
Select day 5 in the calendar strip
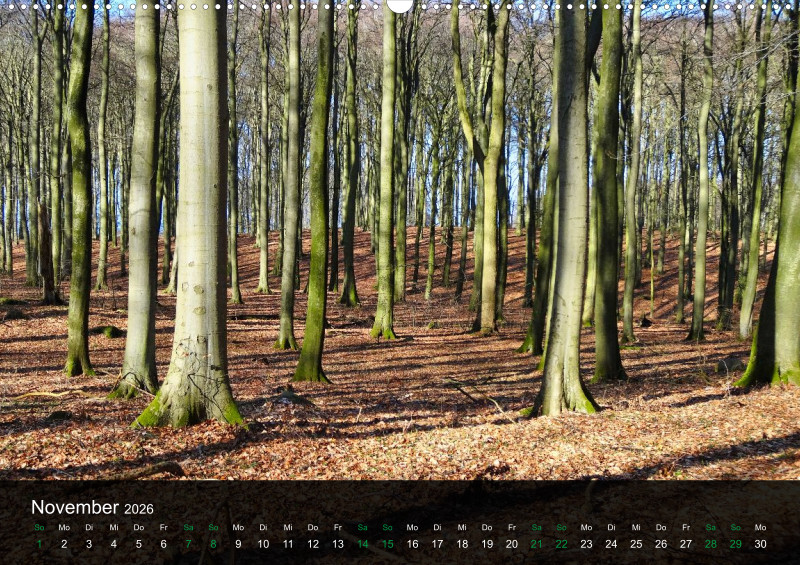[138, 544]
